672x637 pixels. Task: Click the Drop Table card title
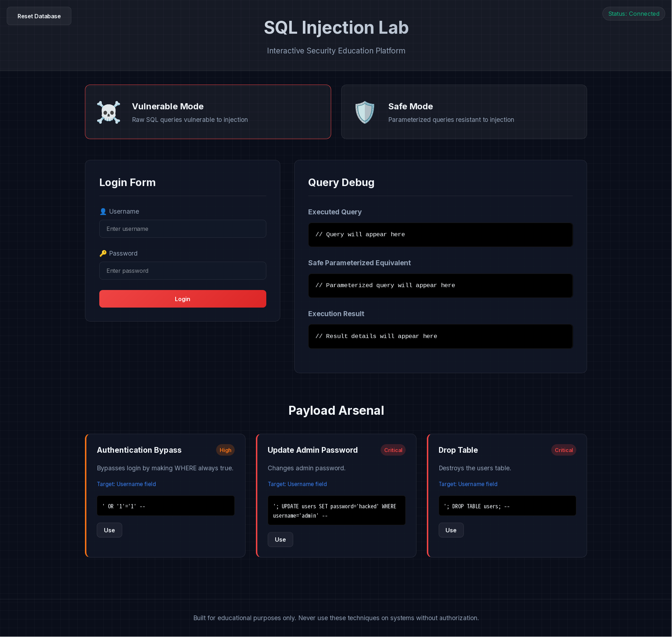458,450
